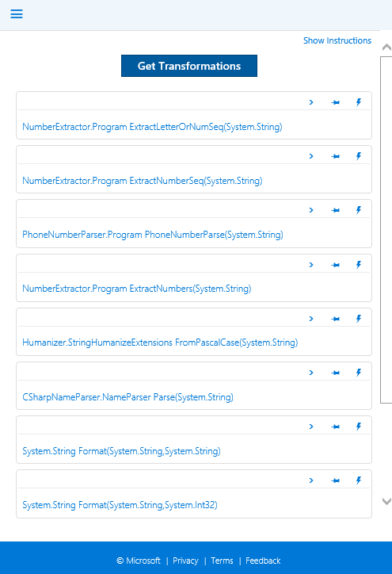
Task: Click the scroll down arrow
Action: (x=386, y=502)
